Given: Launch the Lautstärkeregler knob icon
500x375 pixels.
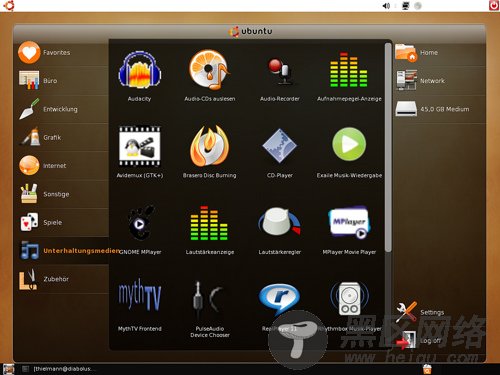Looking at the screenshot, I should pos(280,221).
